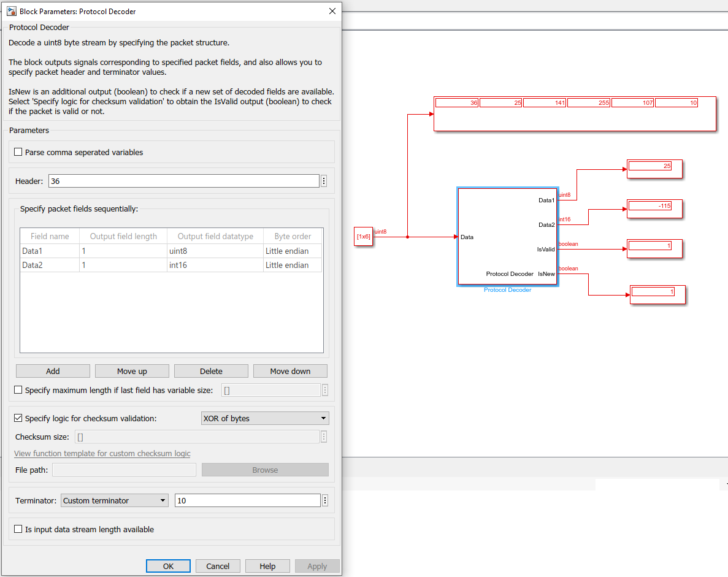The image size is (728, 577).
Task: Open byte order dropdown for Data1 field
Action: (293, 251)
